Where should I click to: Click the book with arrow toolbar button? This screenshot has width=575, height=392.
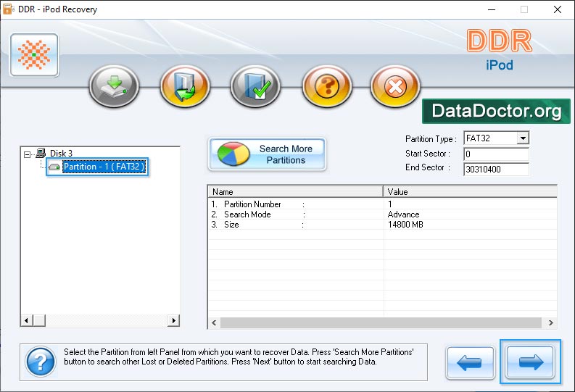185,86
